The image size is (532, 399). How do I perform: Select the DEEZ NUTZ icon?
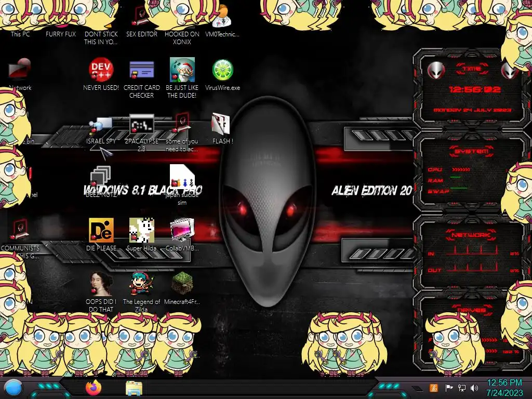click(x=100, y=177)
